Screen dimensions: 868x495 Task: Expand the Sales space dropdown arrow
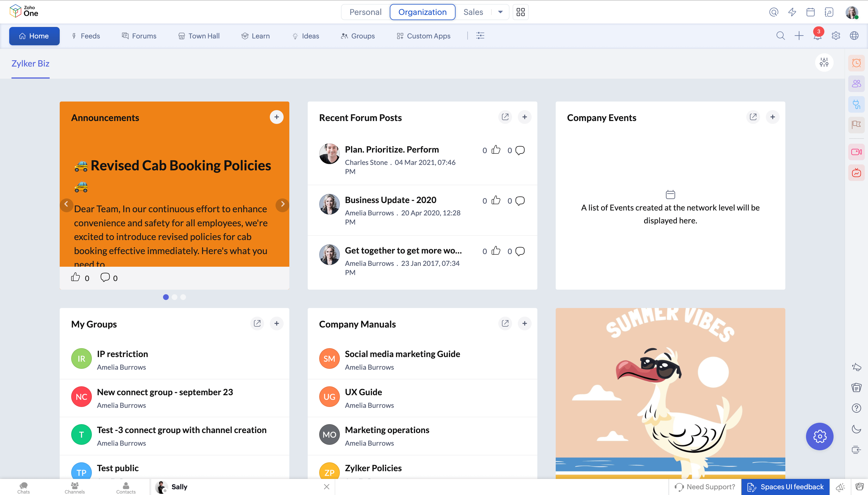click(500, 12)
